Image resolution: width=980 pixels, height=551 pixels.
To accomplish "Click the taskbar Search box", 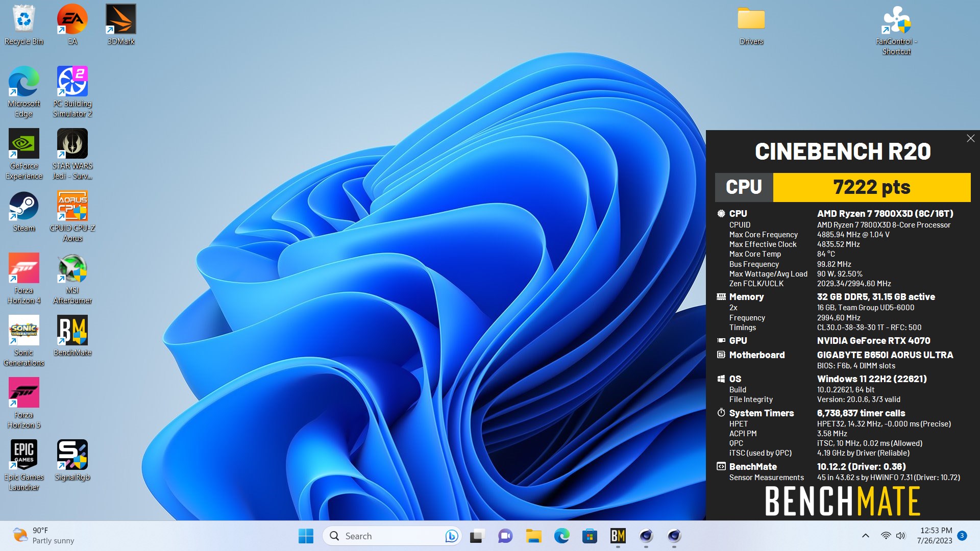I will [x=392, y=536].
